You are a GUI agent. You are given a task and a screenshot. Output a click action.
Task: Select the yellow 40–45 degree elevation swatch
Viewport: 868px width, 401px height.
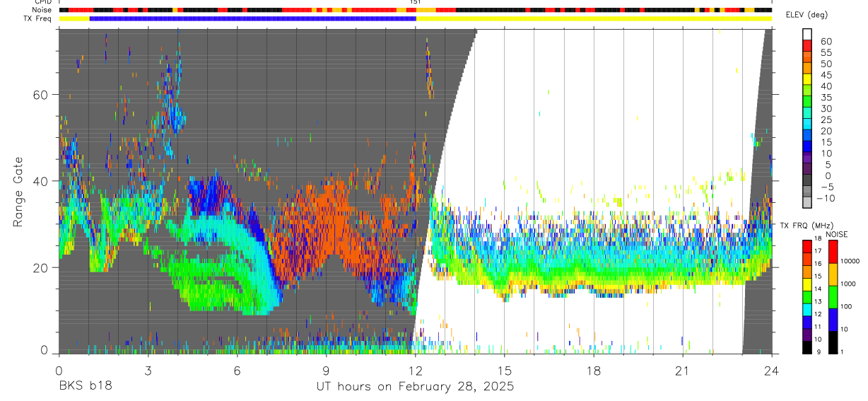coord(808,79)
